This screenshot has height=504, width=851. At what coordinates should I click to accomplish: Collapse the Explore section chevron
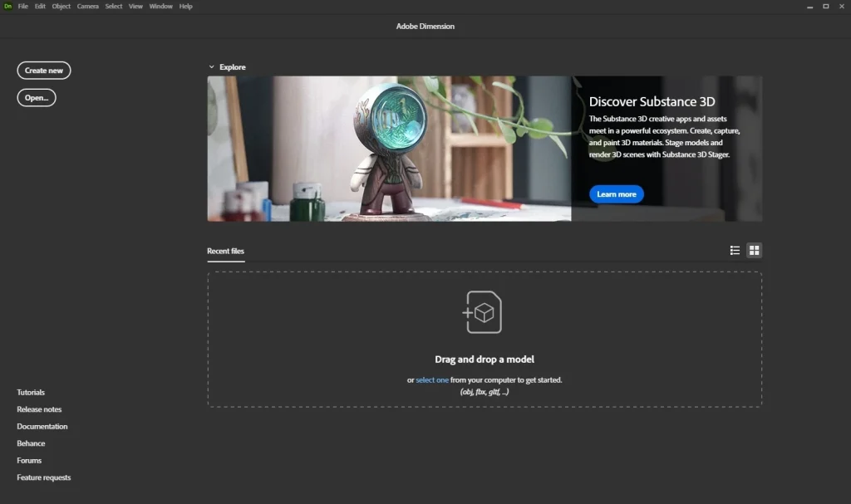coord(212,67)
